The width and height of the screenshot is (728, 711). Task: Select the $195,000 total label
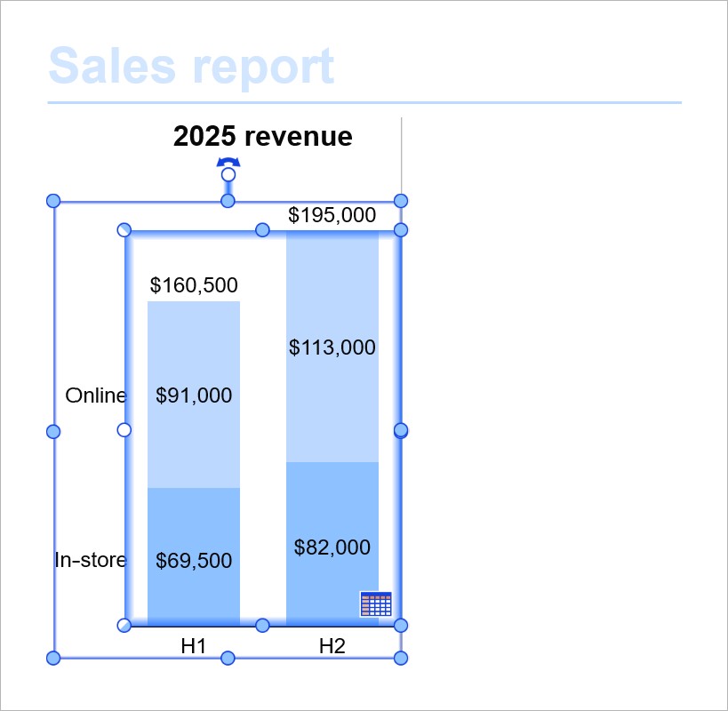click(x=332, y=215)
